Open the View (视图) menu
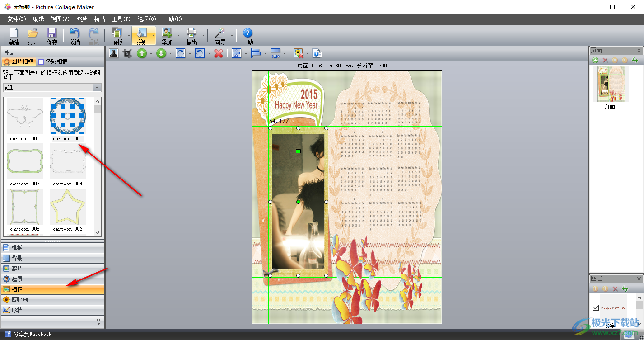This screenshot has width=644, height=340. click(60, 19)
